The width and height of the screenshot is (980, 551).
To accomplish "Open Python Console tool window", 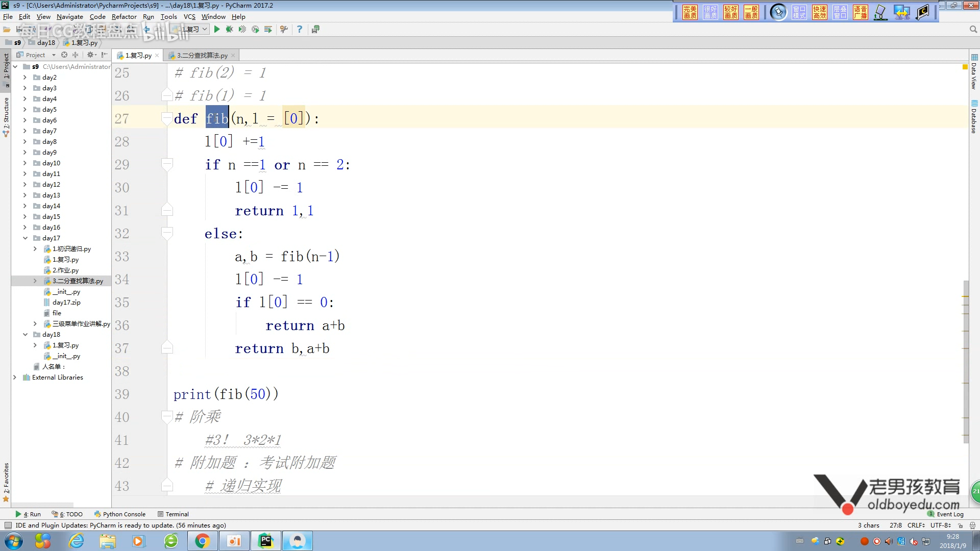I will (x=120, y=514).
